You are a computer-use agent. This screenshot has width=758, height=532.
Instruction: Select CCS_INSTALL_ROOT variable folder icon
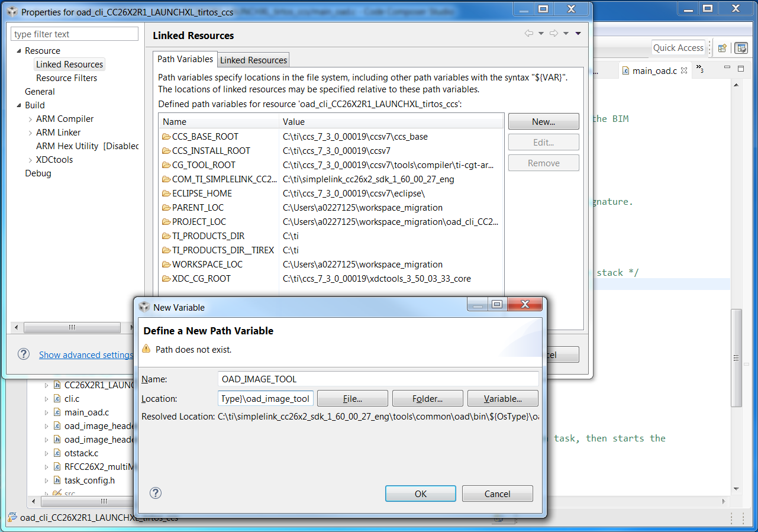click(x=166, y=151)
